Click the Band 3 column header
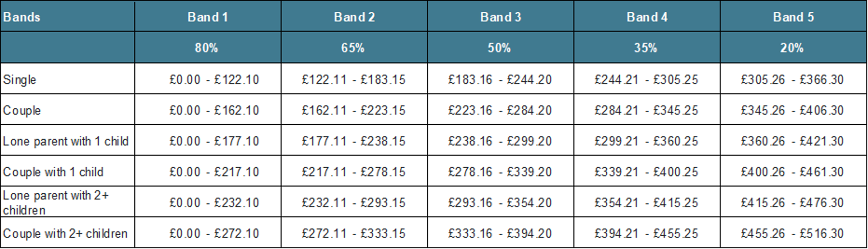The image size is (868, 249). pos(500,17)
